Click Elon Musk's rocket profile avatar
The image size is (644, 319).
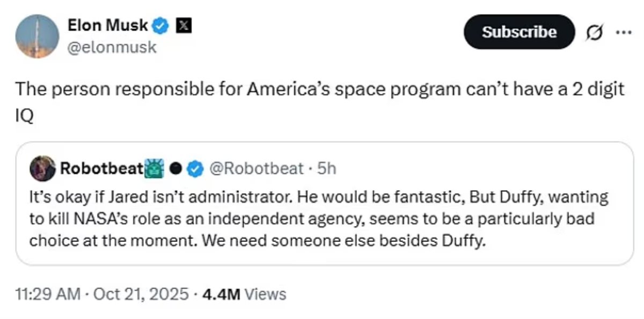coord(36,36)
